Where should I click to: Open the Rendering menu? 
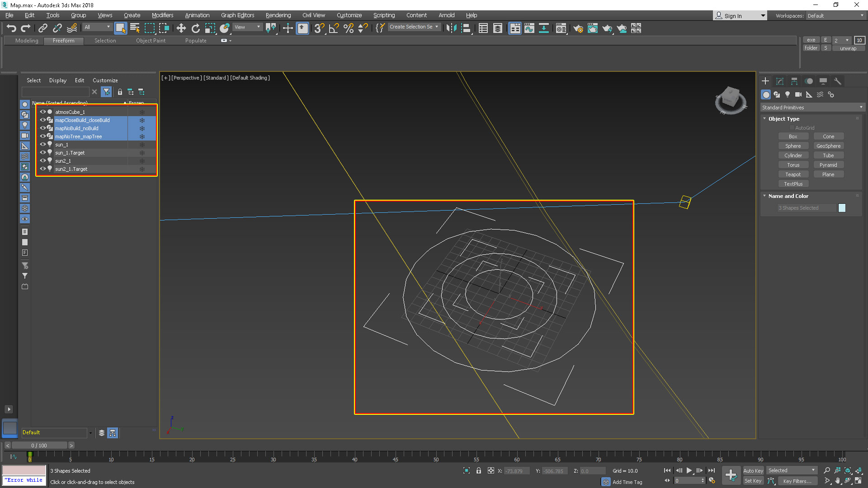tap(278, 15)
